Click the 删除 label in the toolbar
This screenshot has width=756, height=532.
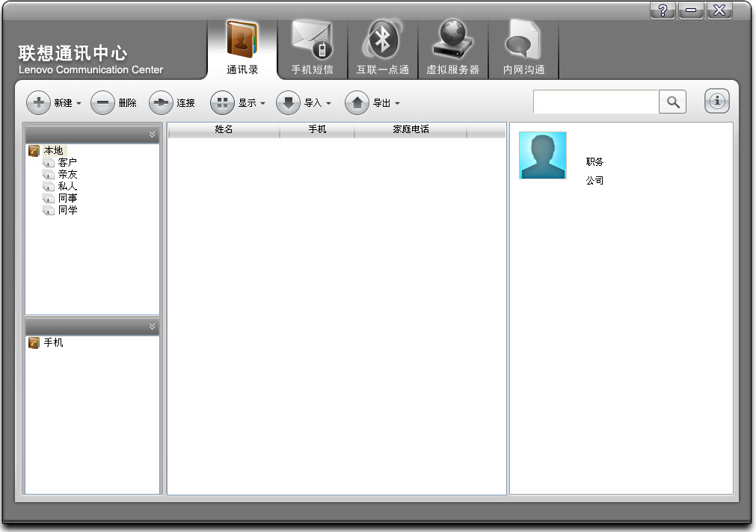pos(127,102)
